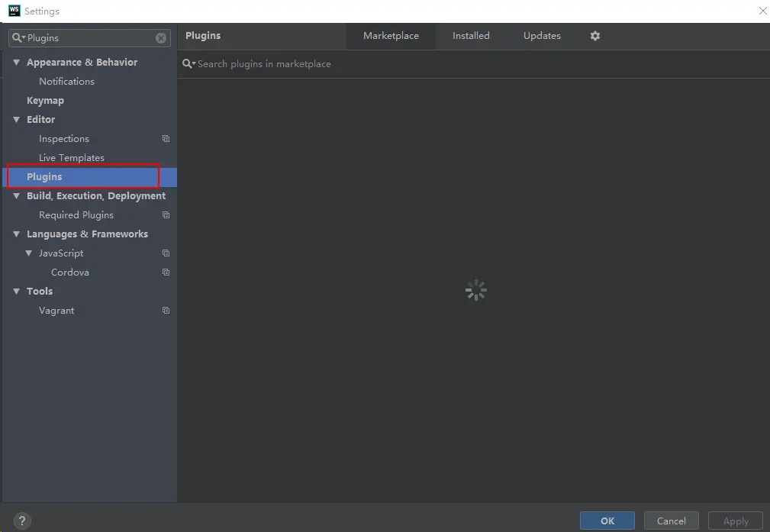This screenshot has width=770, height=532.
Task: Select the Plugins settings page
Action: tap(89, 177)
